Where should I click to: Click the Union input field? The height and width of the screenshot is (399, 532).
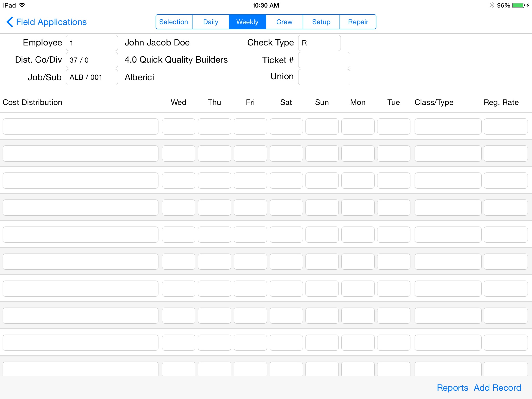[x=325, y=77]
